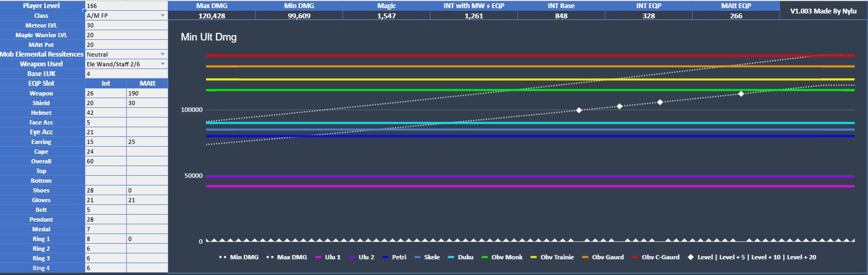Click the Meteor LVL value cell
The image size is (868, 275).
tap(126, 25)
